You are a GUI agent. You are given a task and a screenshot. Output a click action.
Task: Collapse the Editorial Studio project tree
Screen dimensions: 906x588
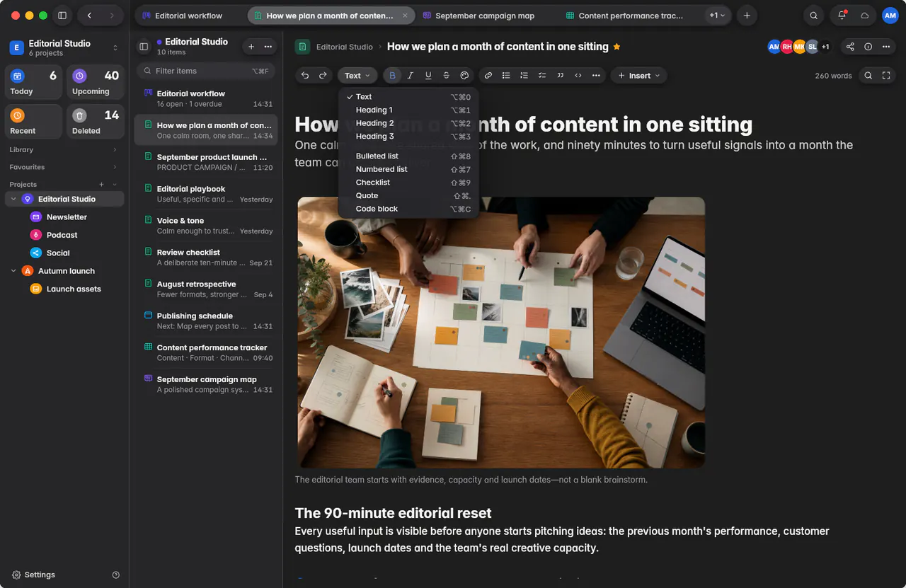pyautogui.click(x=13, y=200)
